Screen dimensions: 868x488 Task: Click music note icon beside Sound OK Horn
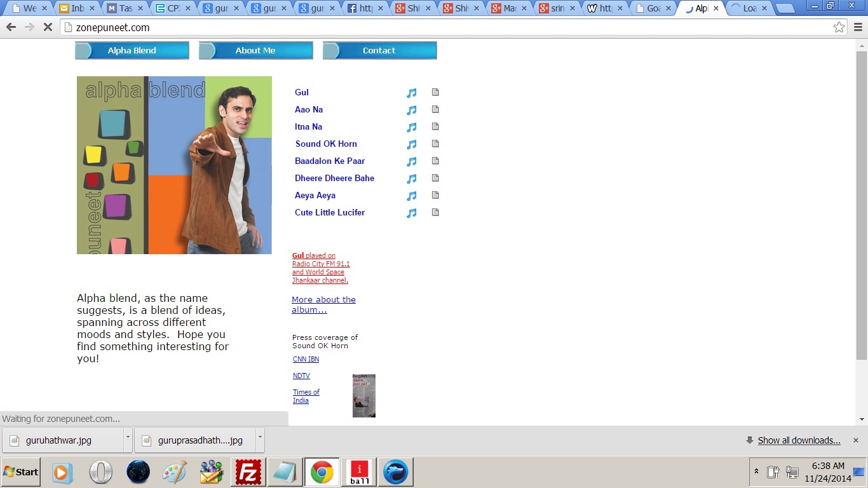[412, 144]
